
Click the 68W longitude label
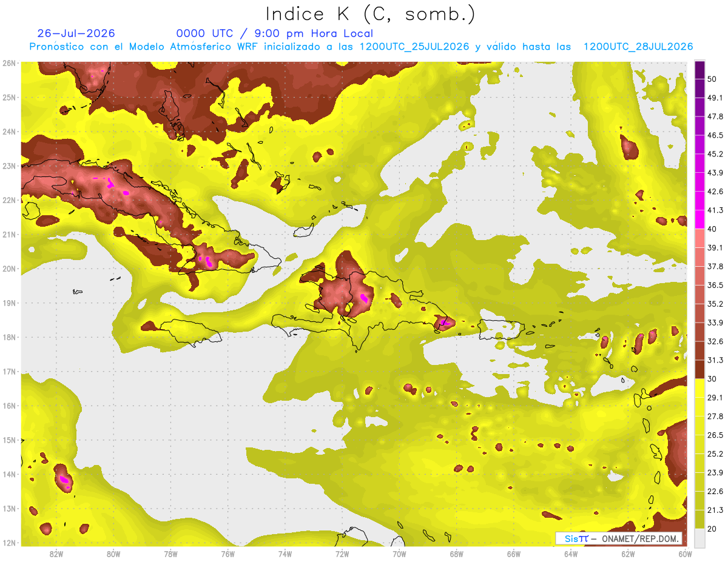tap(456, 554)
